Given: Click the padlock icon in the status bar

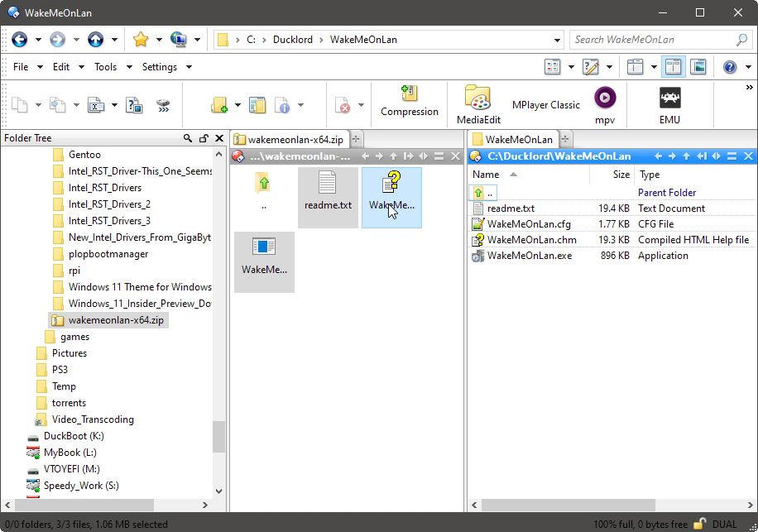Looking at the screenshot, I should pyautogui.click(x=699, y=523).
